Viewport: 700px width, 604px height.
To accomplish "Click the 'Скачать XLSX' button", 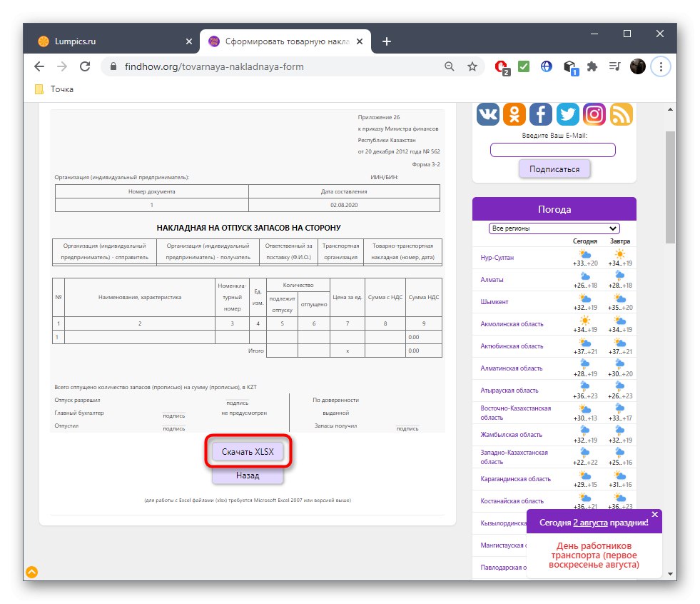I will 248,451.
